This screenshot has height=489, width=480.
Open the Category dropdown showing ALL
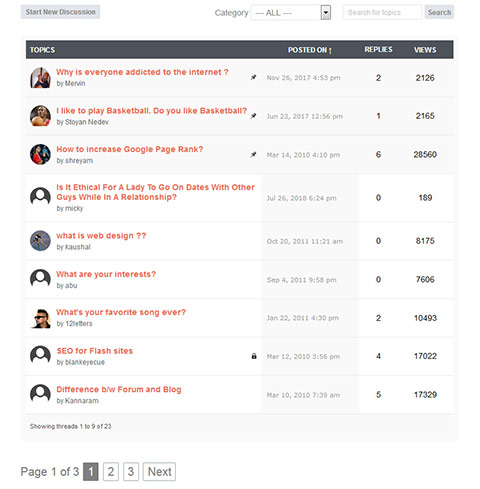click(291, 13)
